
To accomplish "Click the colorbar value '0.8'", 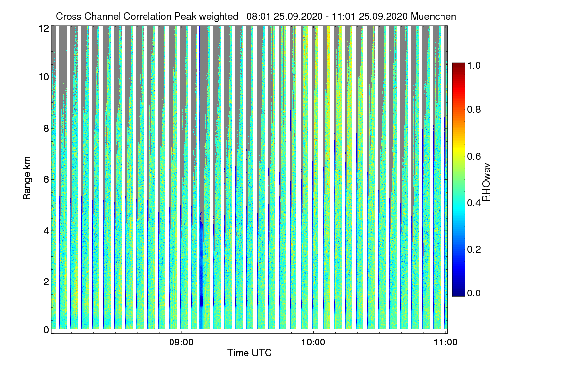I will 475,110.
